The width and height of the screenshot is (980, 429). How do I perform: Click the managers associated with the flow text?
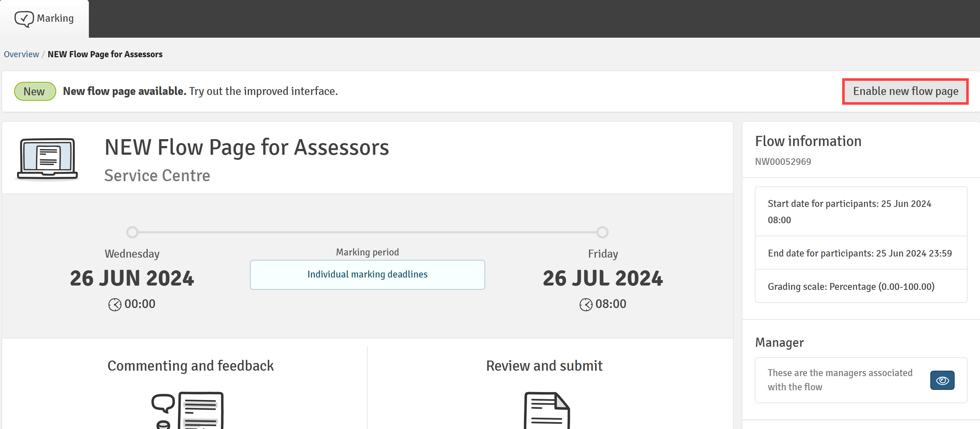click(840, 380)
